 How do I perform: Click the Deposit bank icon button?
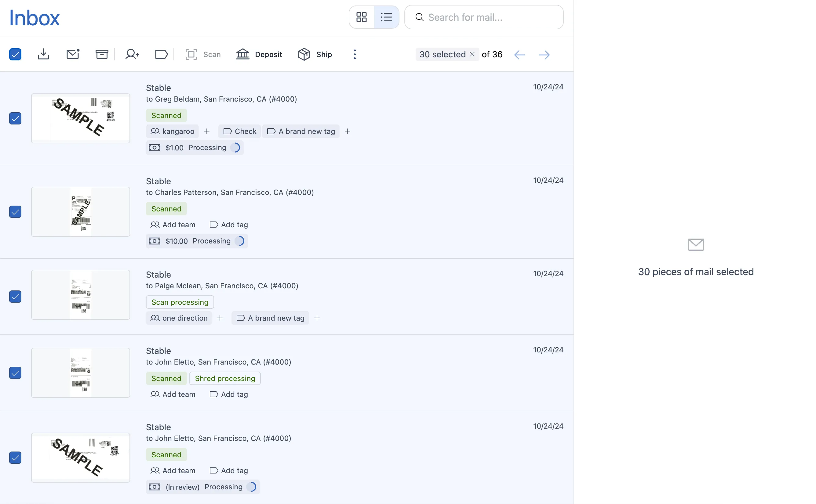click(x=259, y=54)
